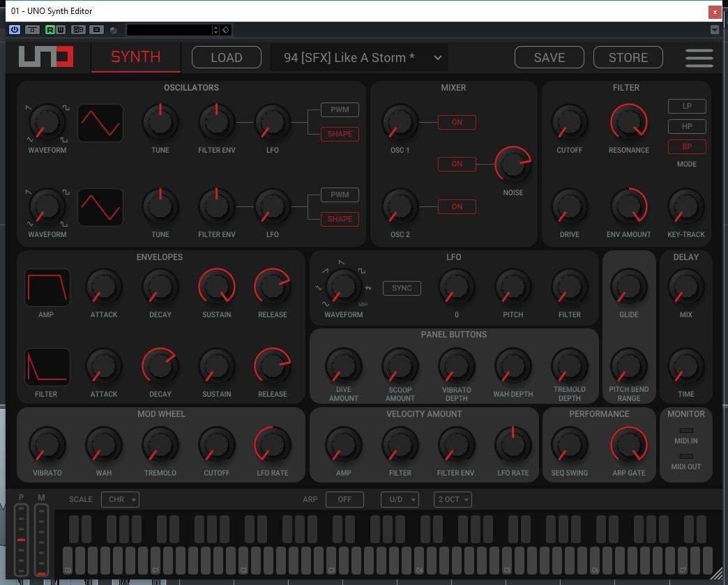Screen dimensions: 728x585
Task: Click the C3 key on keyboard
Action: point(331,561)
